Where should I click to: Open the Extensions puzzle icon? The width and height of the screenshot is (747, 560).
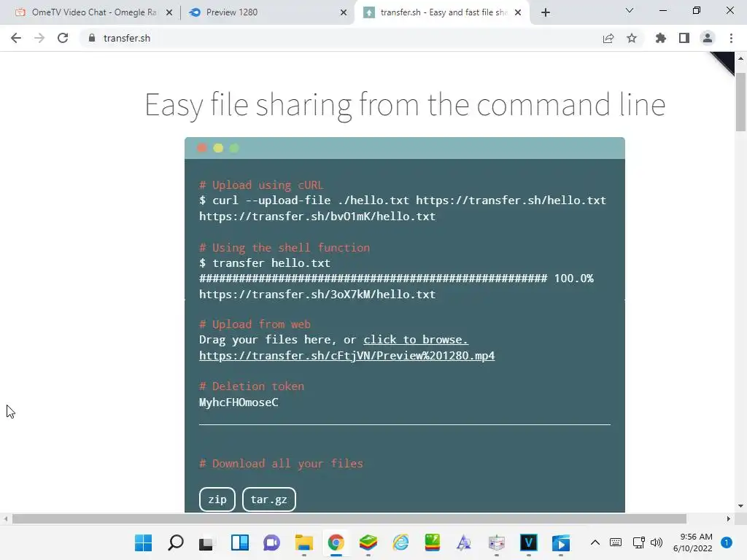[661, 38]
